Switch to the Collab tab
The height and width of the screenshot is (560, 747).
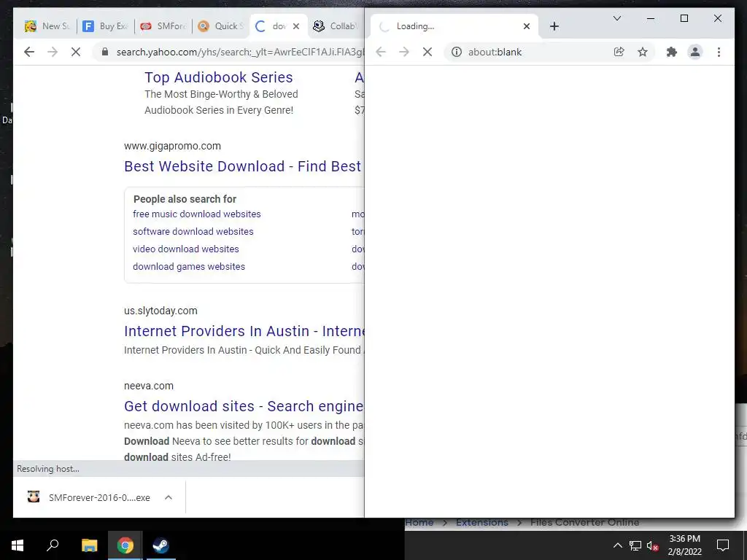click(x=335, y=26)
